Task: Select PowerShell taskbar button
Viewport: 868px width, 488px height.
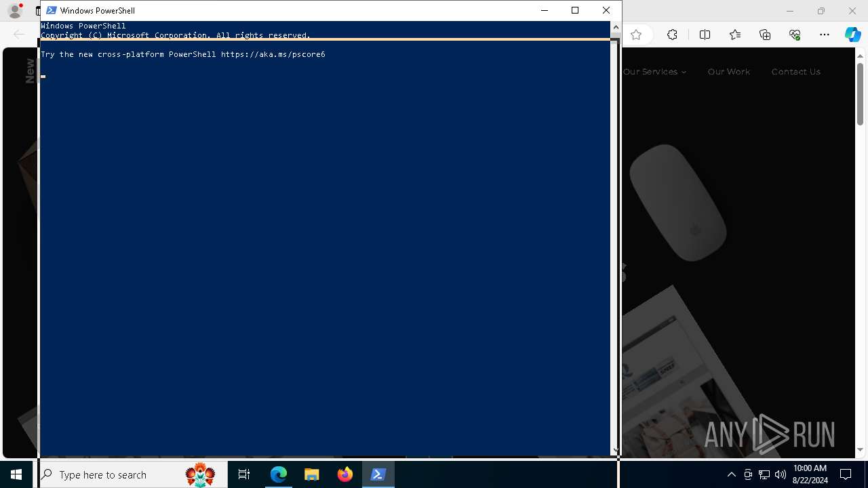Action: (x=378, y=474)
